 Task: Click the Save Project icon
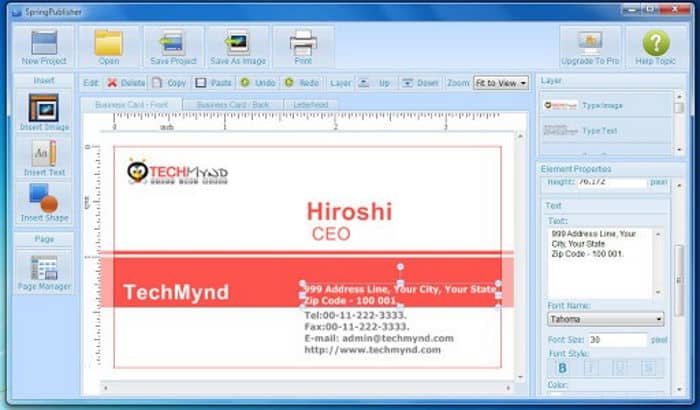click(173, 47)
